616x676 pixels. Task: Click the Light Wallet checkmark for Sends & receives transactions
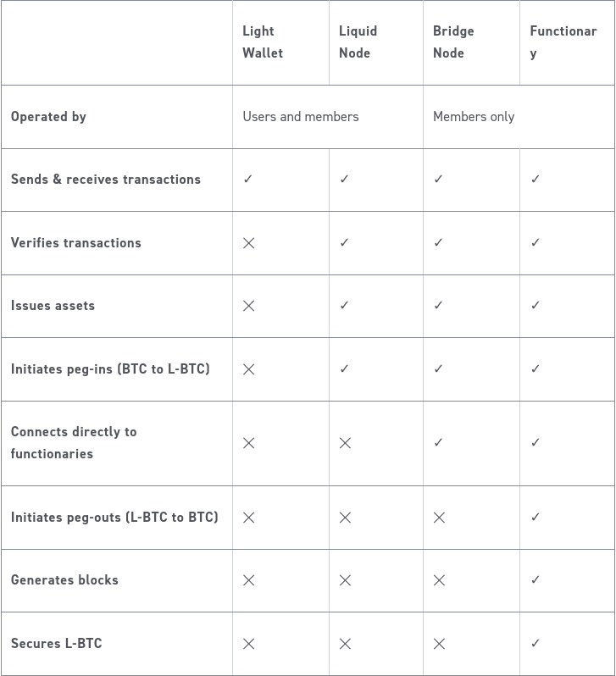tap(248, 180)
